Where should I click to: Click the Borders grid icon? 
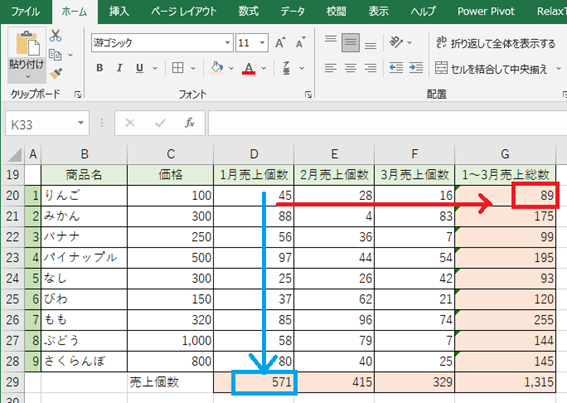[178, 68]
